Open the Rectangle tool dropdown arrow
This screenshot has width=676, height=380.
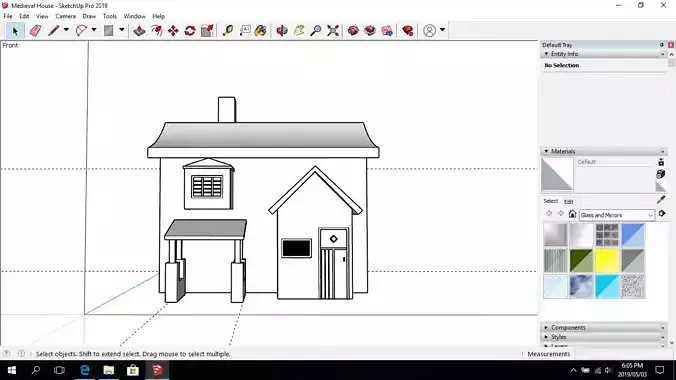122,30
